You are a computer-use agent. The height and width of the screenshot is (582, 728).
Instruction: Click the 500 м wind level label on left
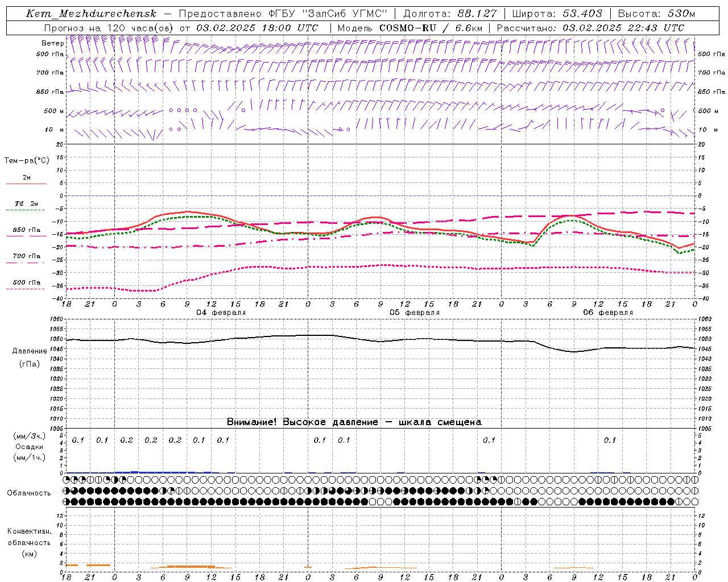(54, 111)
